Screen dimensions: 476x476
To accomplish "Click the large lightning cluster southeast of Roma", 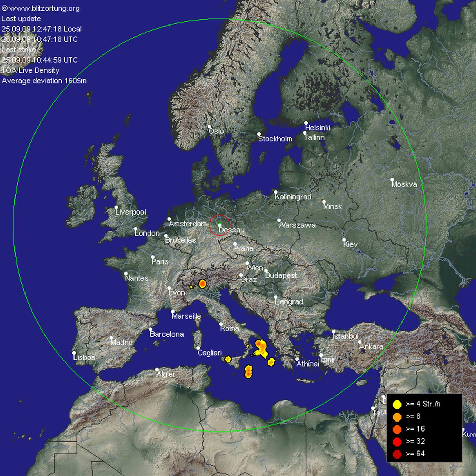I will click(261, 348).
